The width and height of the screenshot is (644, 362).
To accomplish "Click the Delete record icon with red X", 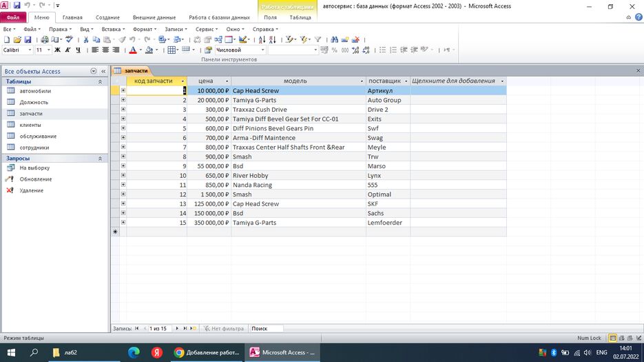I will click(x=355, y=39).
